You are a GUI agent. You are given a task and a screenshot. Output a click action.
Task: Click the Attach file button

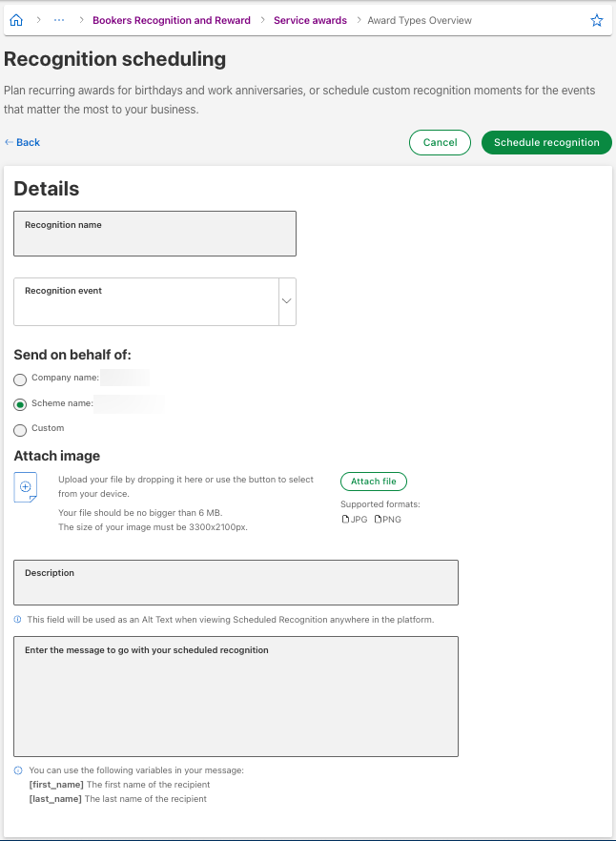coord(373,482)
